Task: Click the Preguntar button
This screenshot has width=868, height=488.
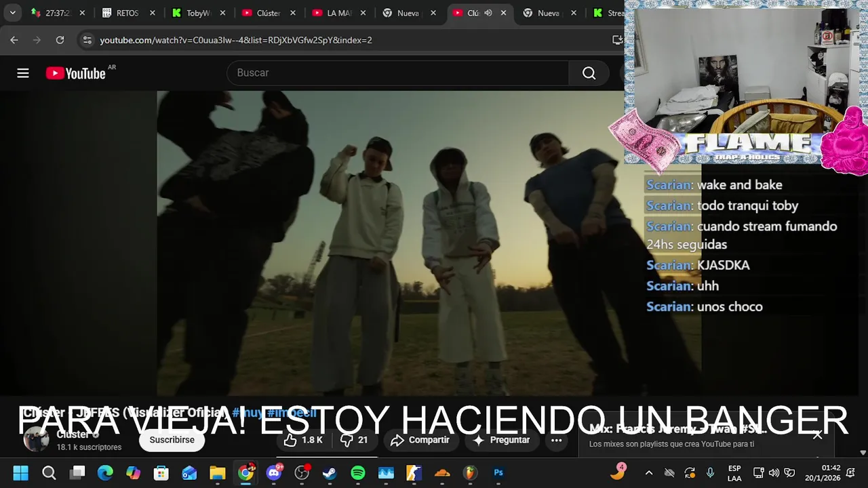Action: coord(501,440)
